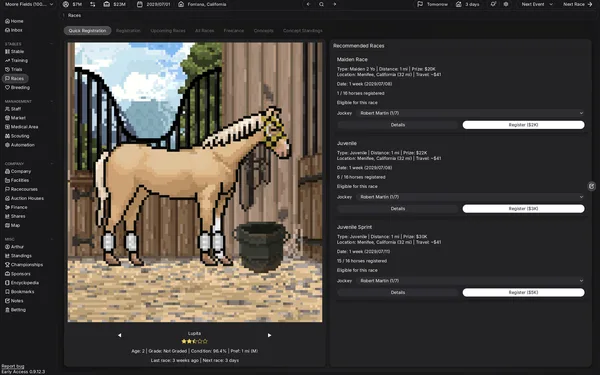Click the floating icon at right screen edge
The image size is (600, 375).
(x=592, y=186)
